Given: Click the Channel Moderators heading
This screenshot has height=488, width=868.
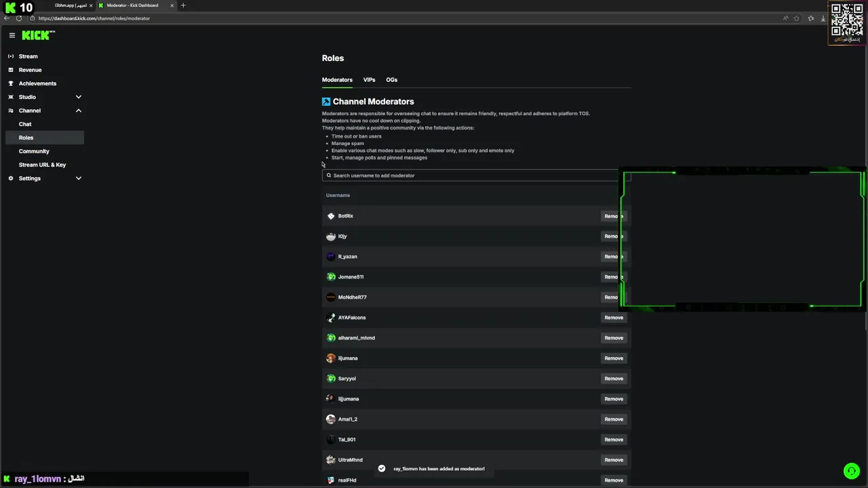Looking at the screenshot, I should (373, 102).
